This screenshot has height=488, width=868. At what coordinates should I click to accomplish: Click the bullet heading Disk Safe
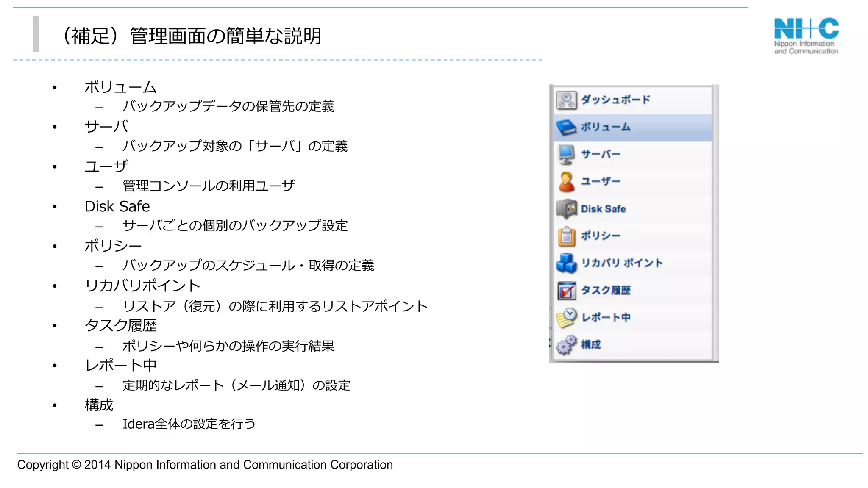(x=117, y=206)
